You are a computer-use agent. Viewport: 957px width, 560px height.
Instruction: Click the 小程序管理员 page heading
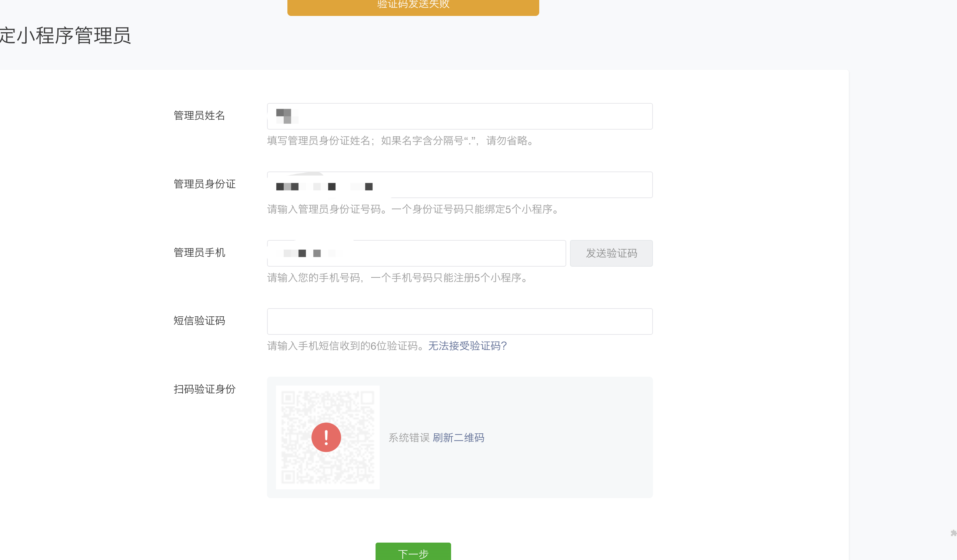pyautogui.click(x=65, y=36)
